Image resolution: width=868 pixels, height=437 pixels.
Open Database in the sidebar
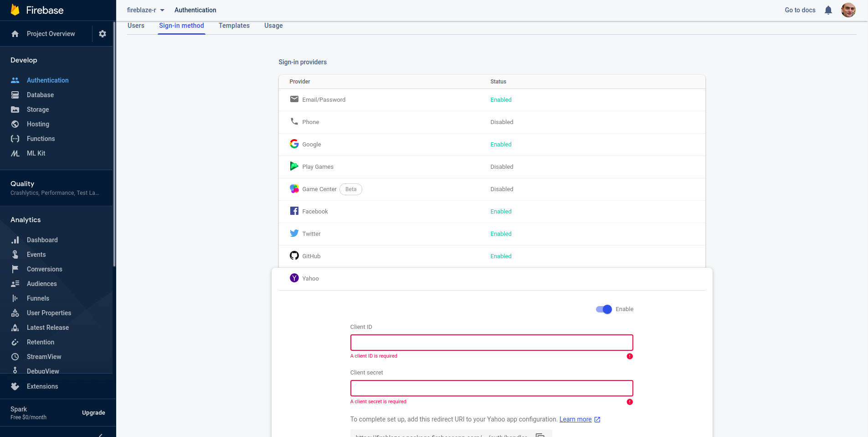click(40, 95)
